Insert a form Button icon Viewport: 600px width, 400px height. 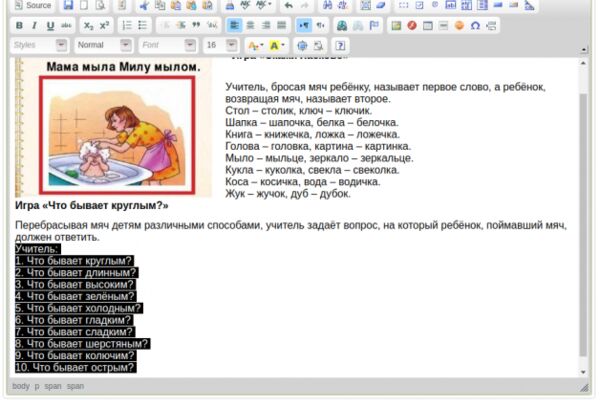point(498,5)
